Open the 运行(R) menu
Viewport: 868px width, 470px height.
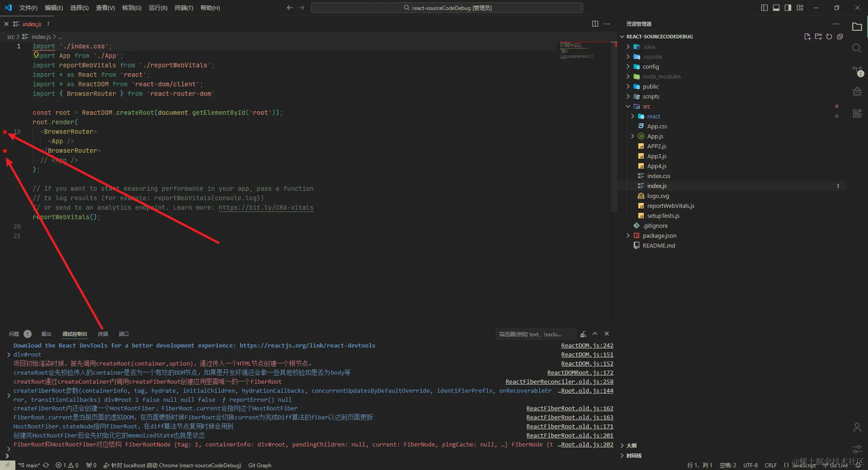click(158, 8)
